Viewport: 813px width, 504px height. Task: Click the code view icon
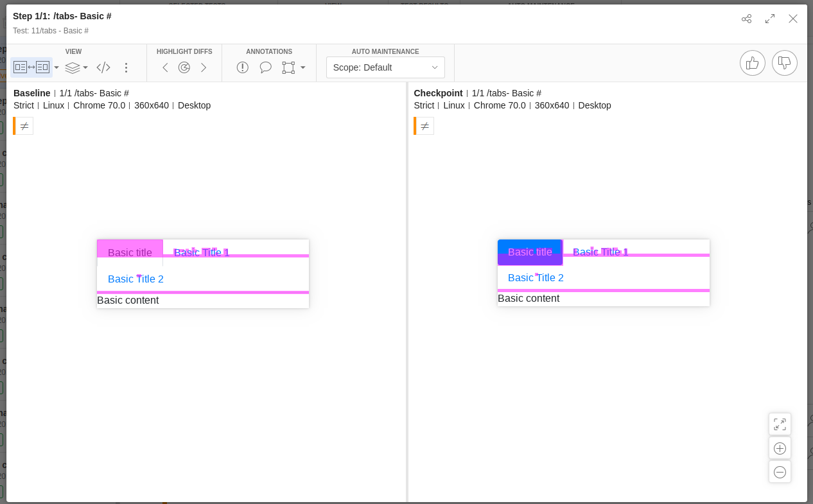click(103, 67)
